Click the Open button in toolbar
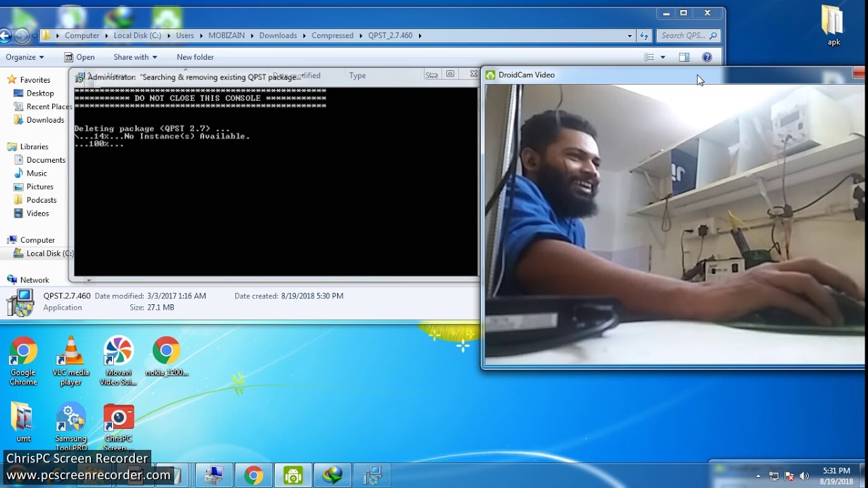 point(79,57)
